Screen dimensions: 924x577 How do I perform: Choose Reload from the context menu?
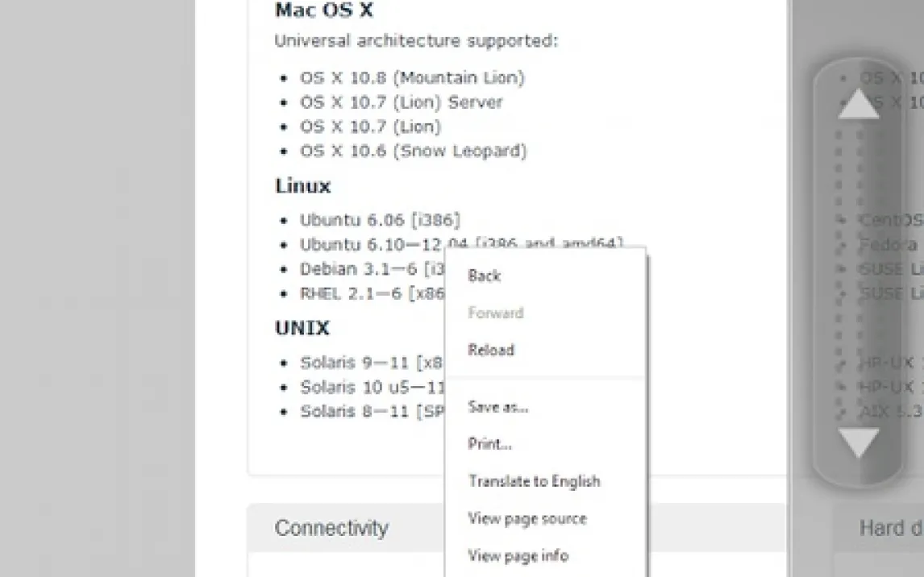click(491, 350)
